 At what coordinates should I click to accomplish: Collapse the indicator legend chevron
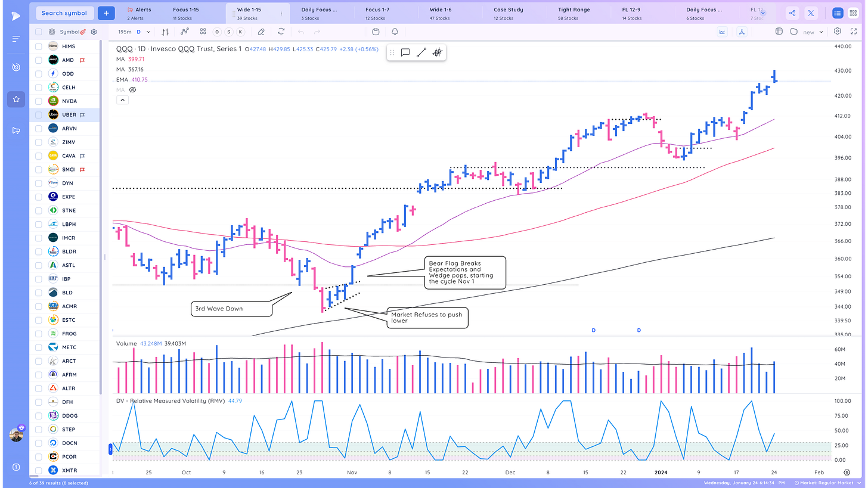click(x=121, y=100)
